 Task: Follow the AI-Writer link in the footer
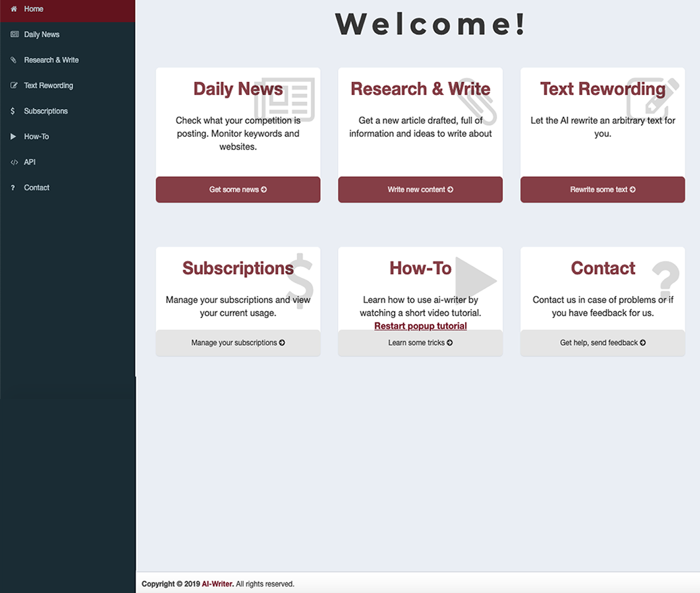tap(217, 584)
